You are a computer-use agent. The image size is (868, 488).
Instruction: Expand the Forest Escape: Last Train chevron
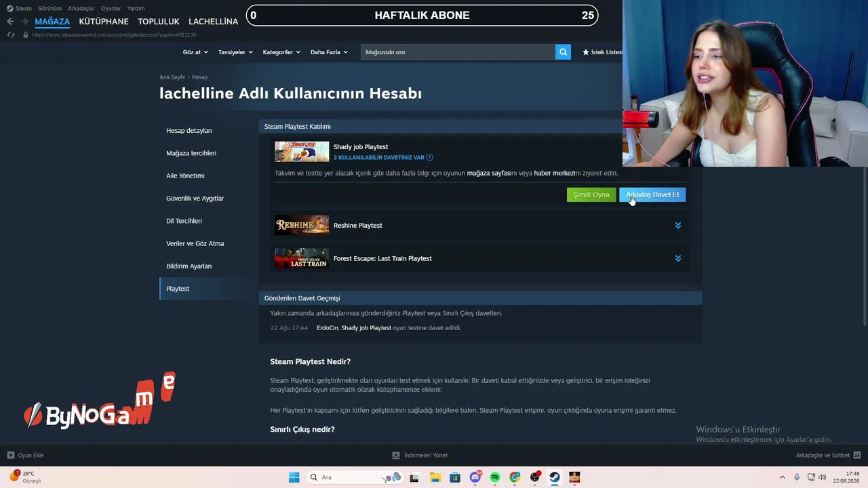click(677, 258)
